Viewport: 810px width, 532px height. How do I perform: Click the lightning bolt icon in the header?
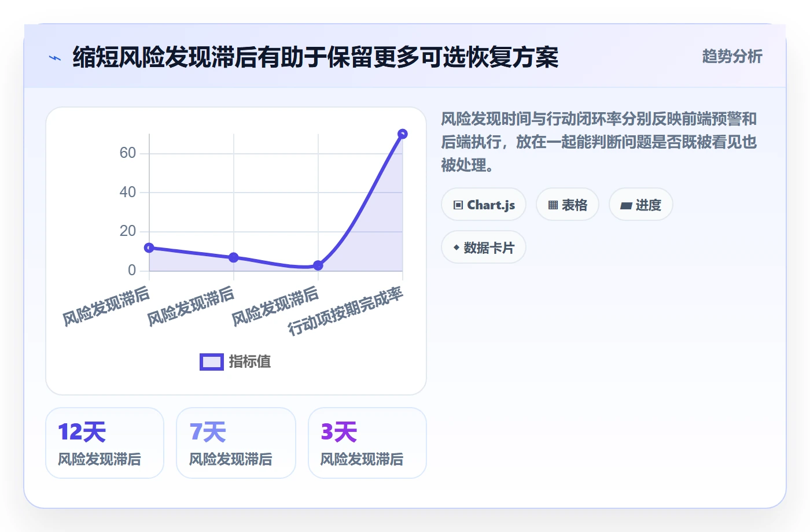55,58
